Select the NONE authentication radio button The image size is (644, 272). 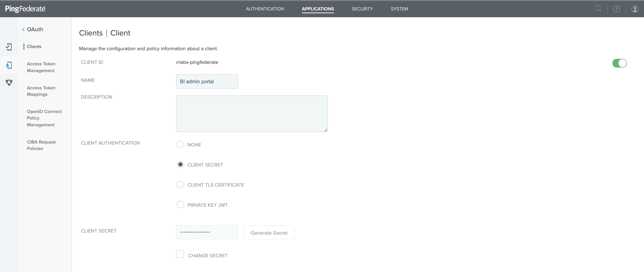pyautogui.click(x=180, y=144)
